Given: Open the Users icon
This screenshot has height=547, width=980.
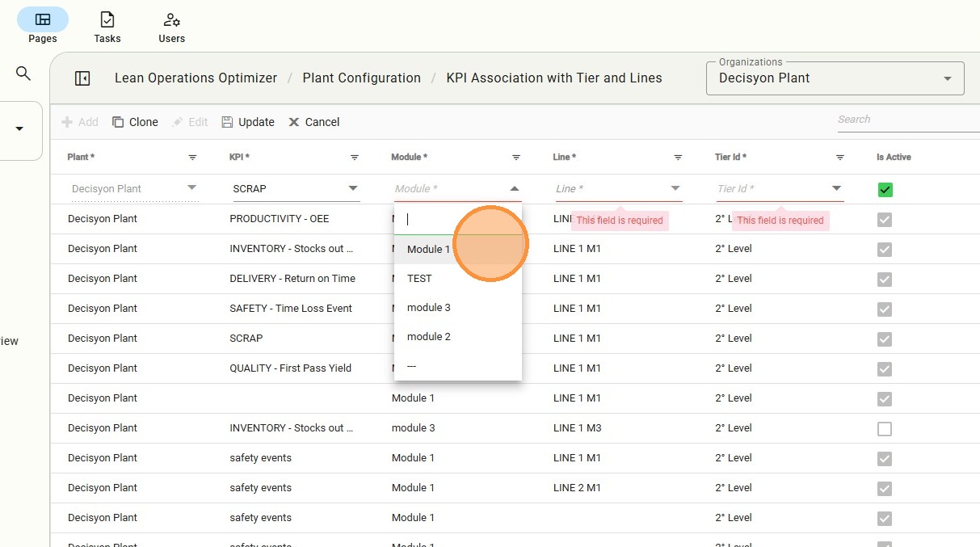Looking at the screenshot, I should point(171,19).
